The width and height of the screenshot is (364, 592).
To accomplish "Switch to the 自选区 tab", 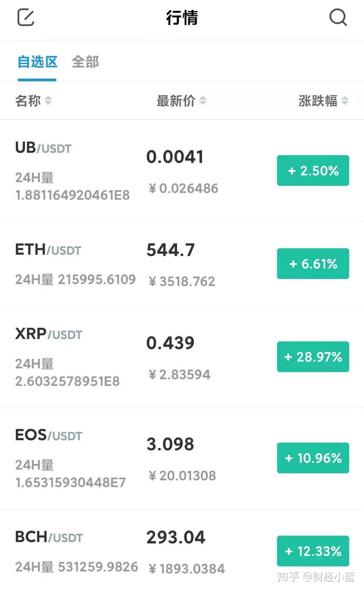I will [37, 62].
